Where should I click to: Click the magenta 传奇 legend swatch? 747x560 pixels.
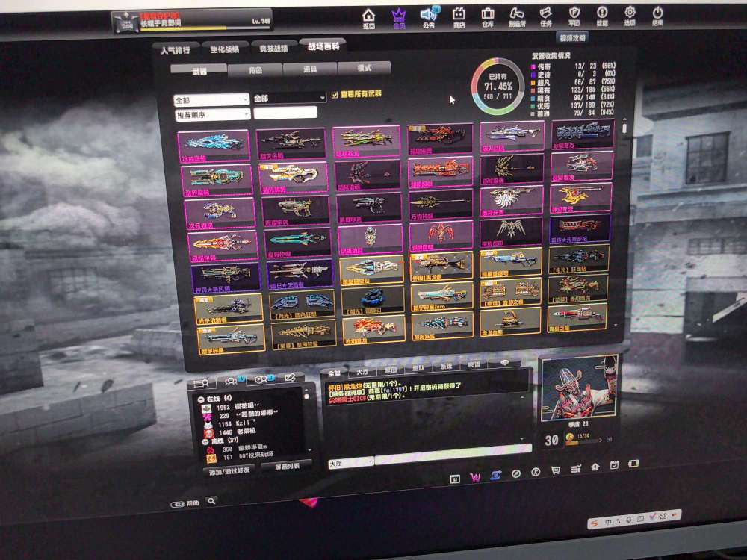click(533, 67)
